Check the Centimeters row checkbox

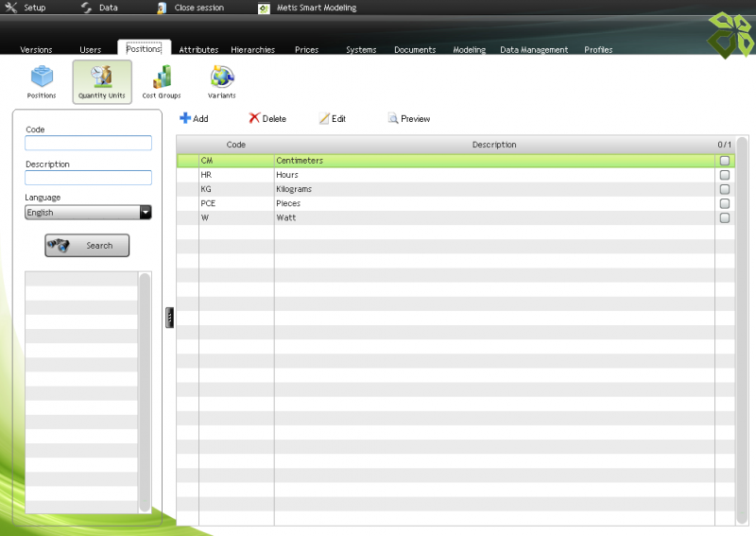[x=725, y=161]
